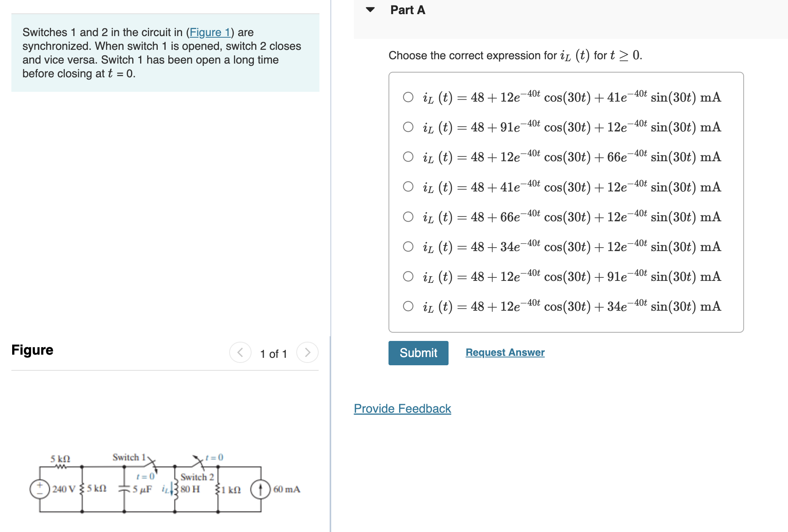Viewport: 788px width, 532px height.
Task: Select the answer starting with 48 + 41e⁻⁴⁰ᵗ cos(30t)
Action: click(408, 188)
